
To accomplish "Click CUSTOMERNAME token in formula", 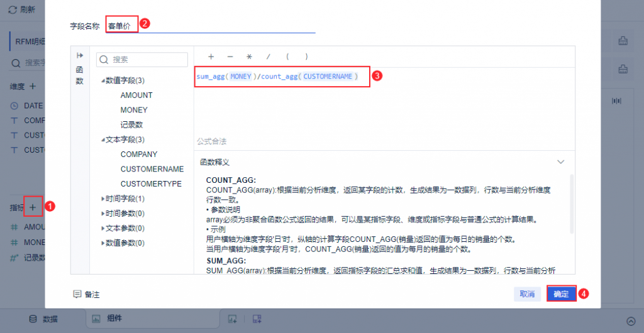I will click(328, 76).
